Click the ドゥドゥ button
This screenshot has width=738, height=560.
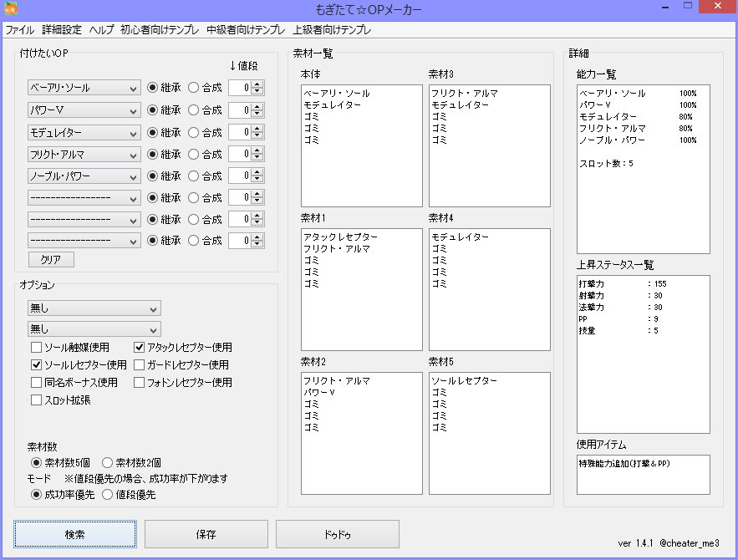338,534
